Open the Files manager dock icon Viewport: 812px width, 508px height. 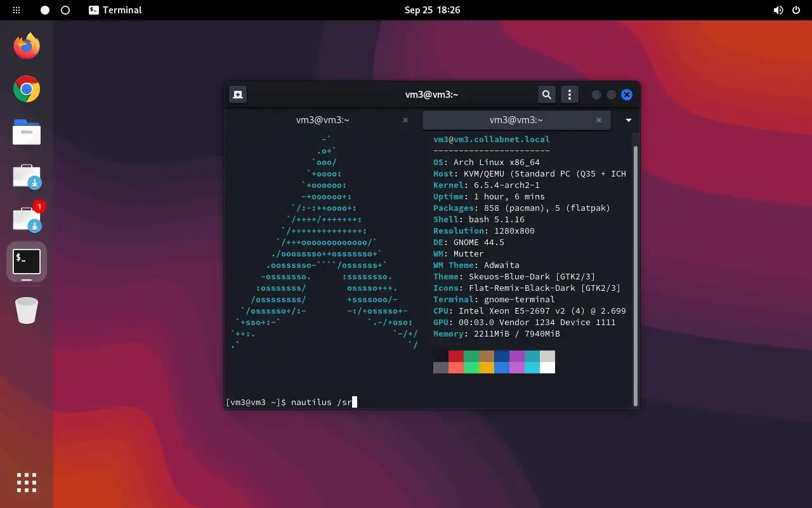pyautogui.click(x=27, y=133)
